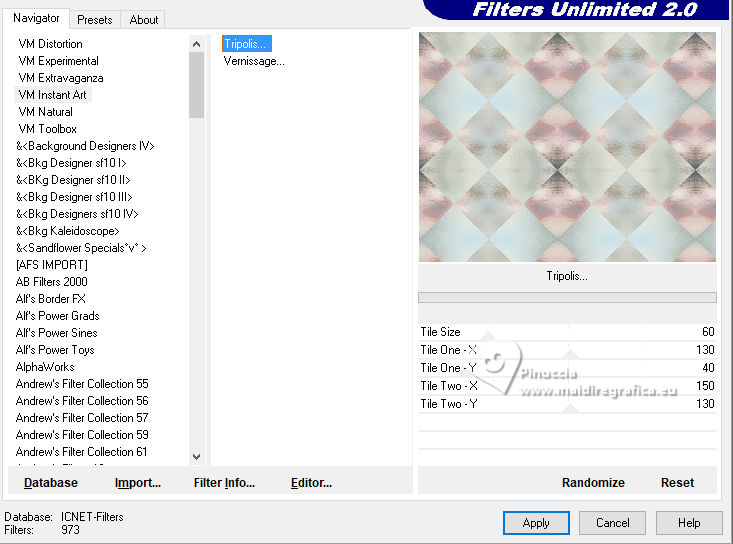The image size is (733, 544).
Task: Select AlphaWorks category
Action: pos(45,367)
